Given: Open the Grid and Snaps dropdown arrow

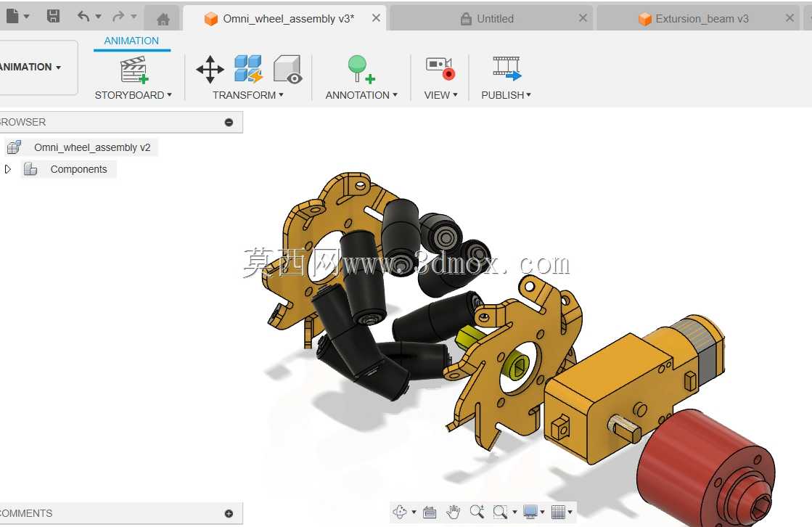Looking at the screenshot, I should click(570, 512).
